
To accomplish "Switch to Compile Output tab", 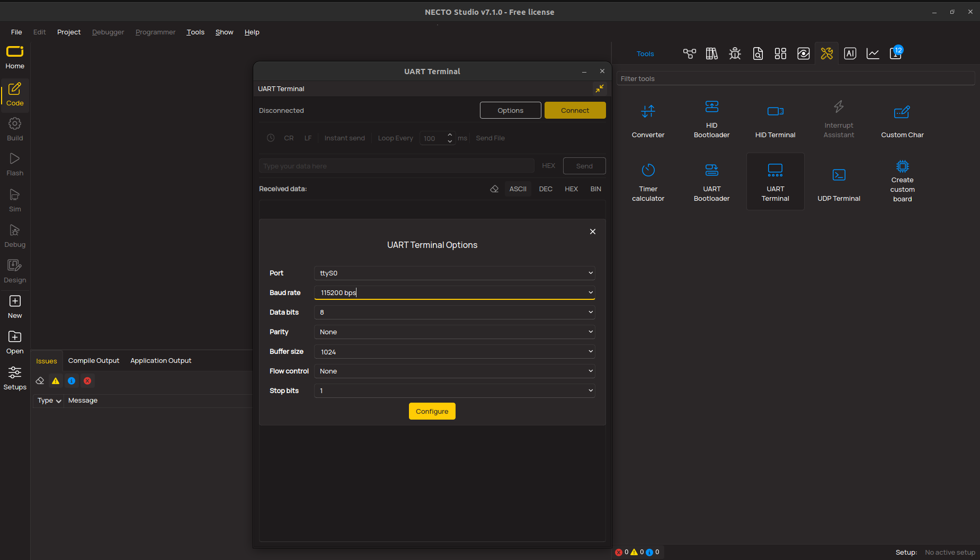I will click(x=94, y=360).
